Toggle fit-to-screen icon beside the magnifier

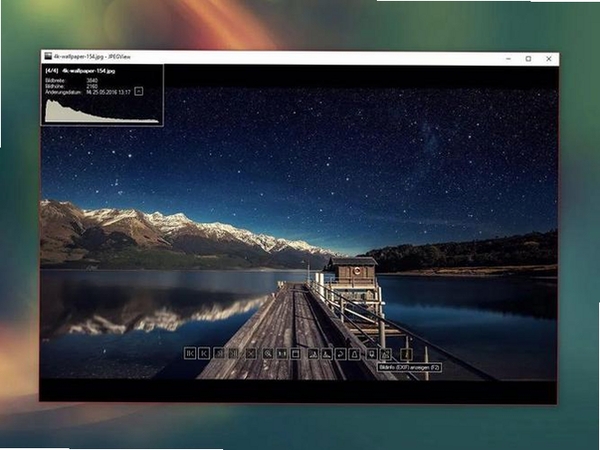(282, 354)
